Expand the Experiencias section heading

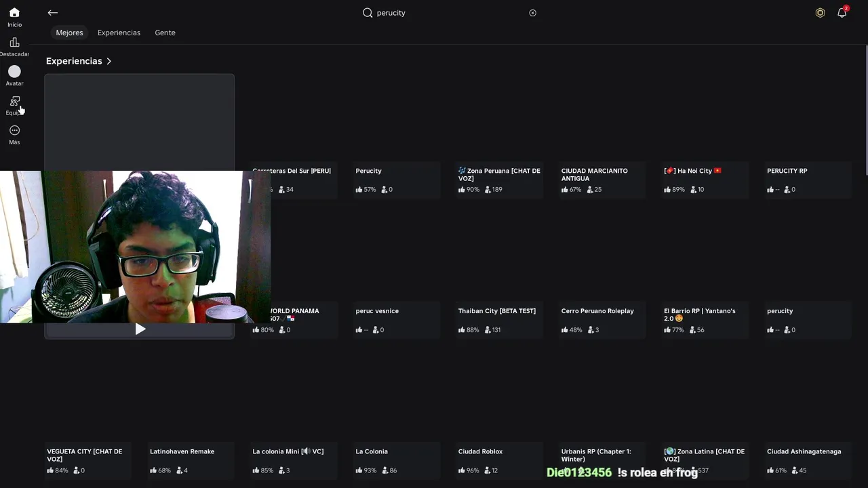pos(79,61)
